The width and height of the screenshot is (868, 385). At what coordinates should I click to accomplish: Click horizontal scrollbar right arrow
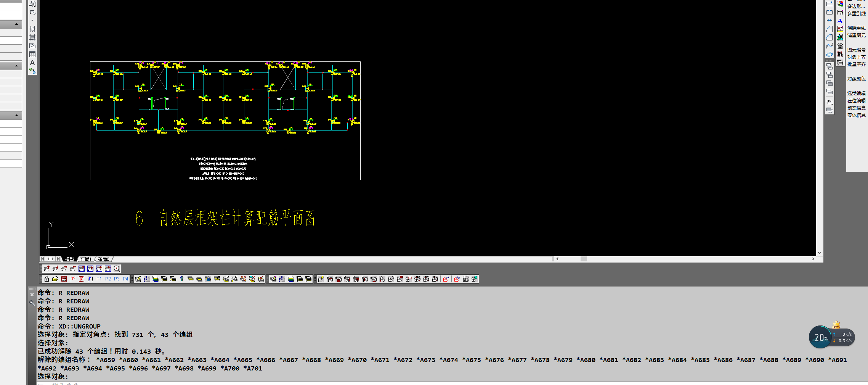[813, 259]
